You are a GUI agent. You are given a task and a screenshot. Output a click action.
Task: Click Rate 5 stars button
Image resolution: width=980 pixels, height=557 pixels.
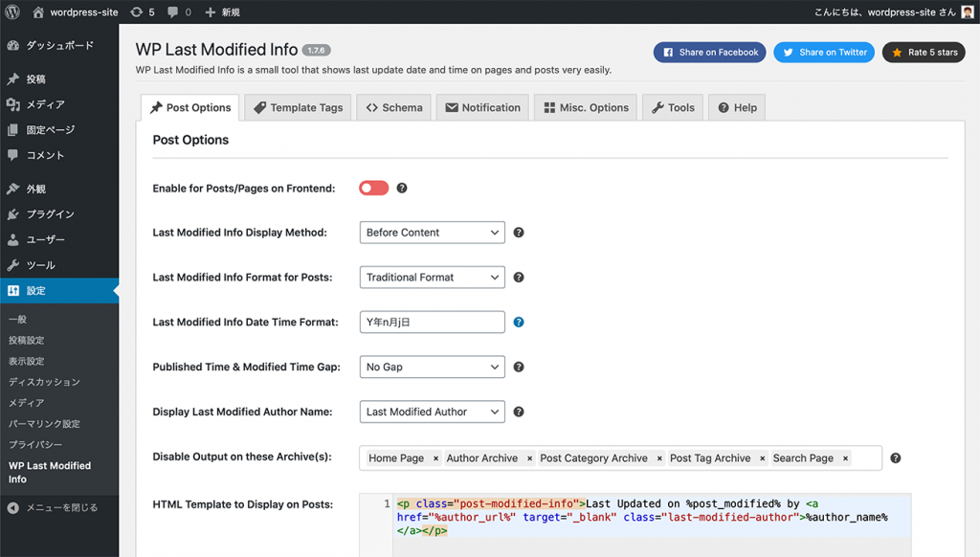coord(924,53)
